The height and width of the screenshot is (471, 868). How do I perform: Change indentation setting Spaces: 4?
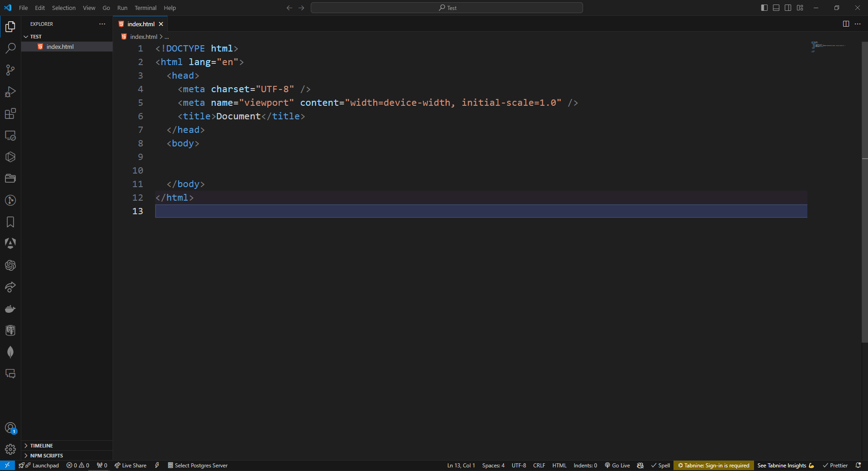coord(493,465)
